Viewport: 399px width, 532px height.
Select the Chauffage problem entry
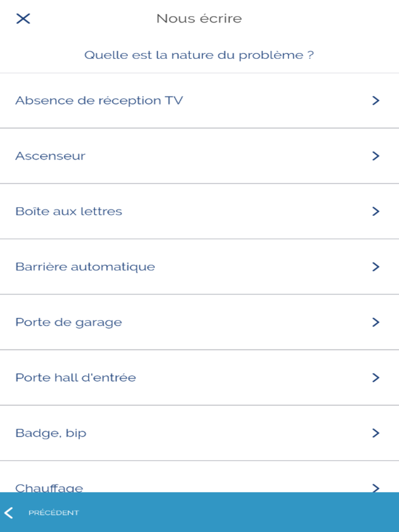[49, 487]
